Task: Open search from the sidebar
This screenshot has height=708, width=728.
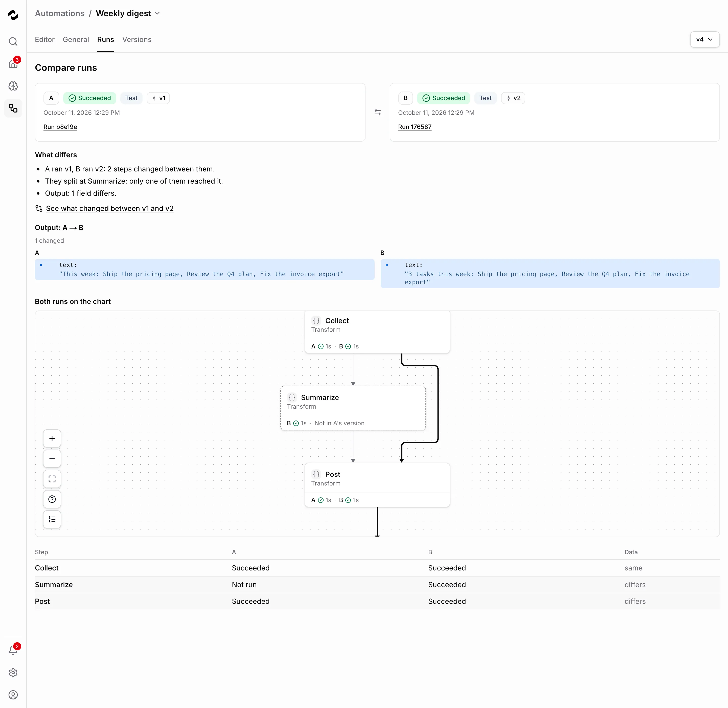Action: (x=13, y=41)
